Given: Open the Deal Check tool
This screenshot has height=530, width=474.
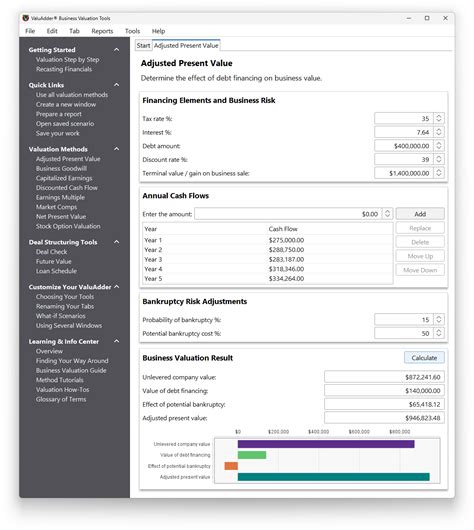Looking at the screenshot, I should pos(51,252).
